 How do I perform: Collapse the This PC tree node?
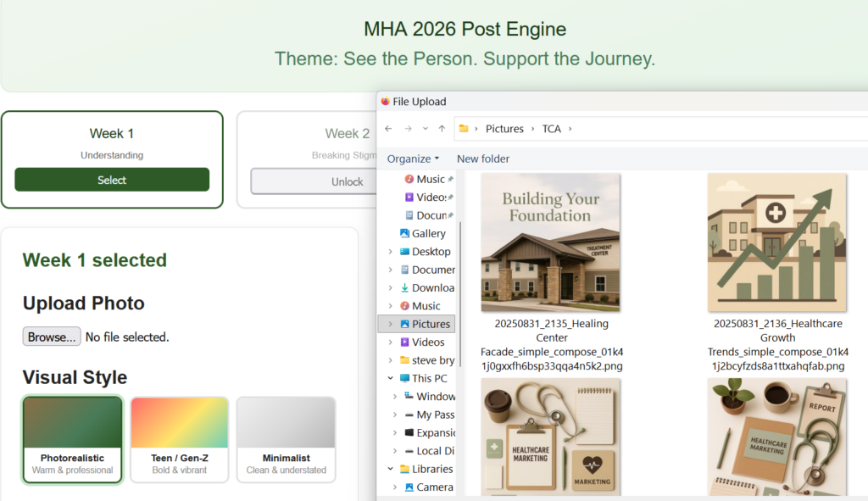click(x=390, y=378)
